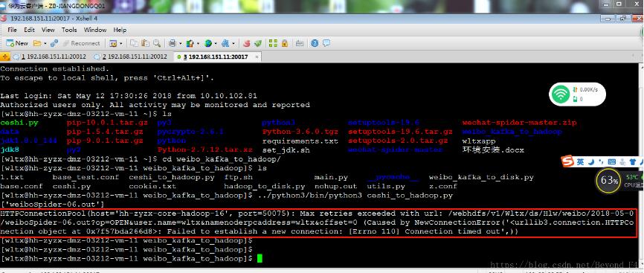
Task: Click nohup.out in the listing
Action: pos(335,187)
